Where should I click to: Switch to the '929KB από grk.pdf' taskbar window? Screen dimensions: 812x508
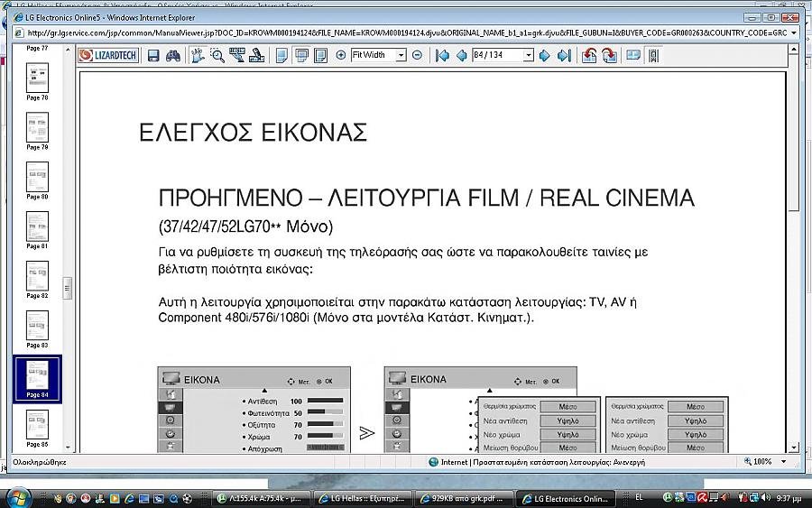click(x=464, y=499)
